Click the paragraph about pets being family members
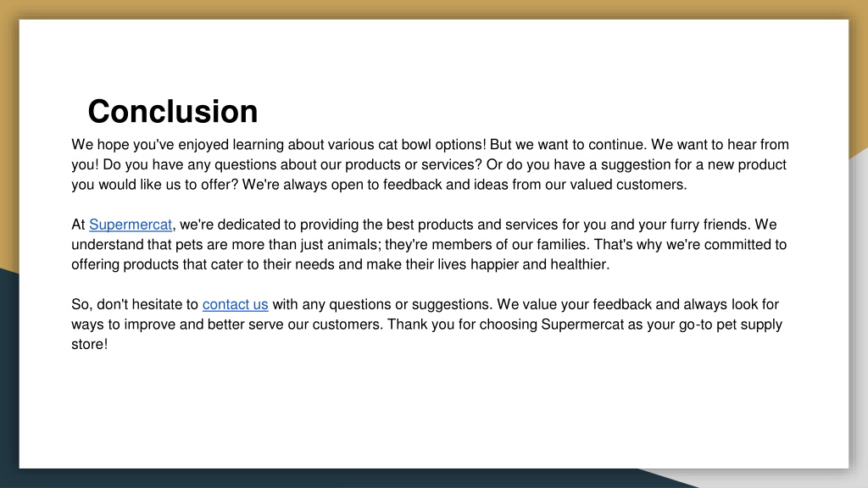The image size is (868, 488). tap(429, 245)
